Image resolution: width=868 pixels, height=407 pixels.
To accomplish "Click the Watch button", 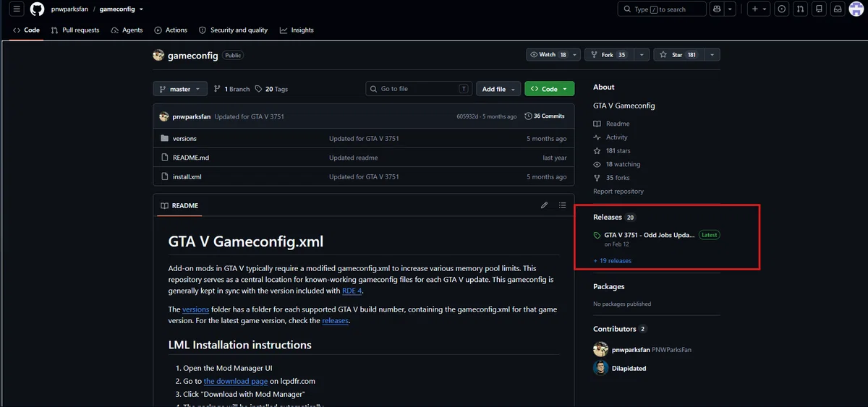I will [548, 54].
